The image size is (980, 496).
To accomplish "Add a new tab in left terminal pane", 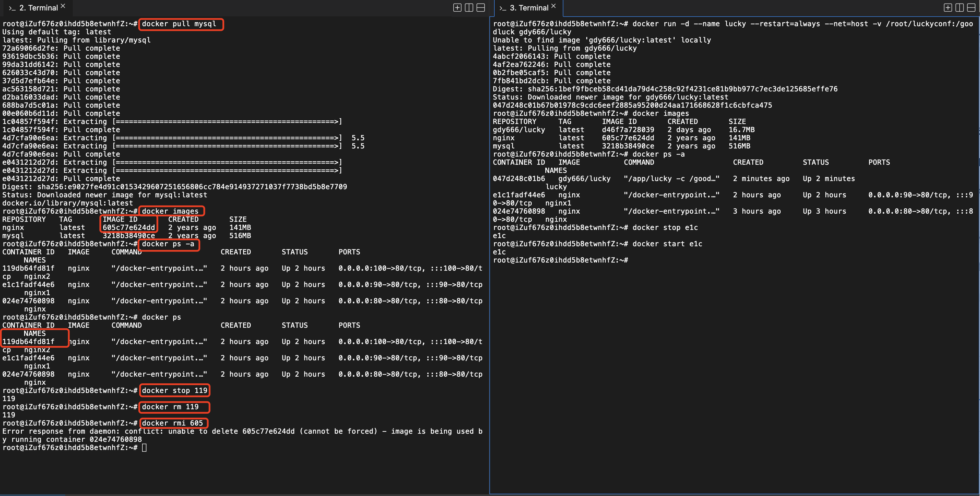I will (x=457, y=8).
